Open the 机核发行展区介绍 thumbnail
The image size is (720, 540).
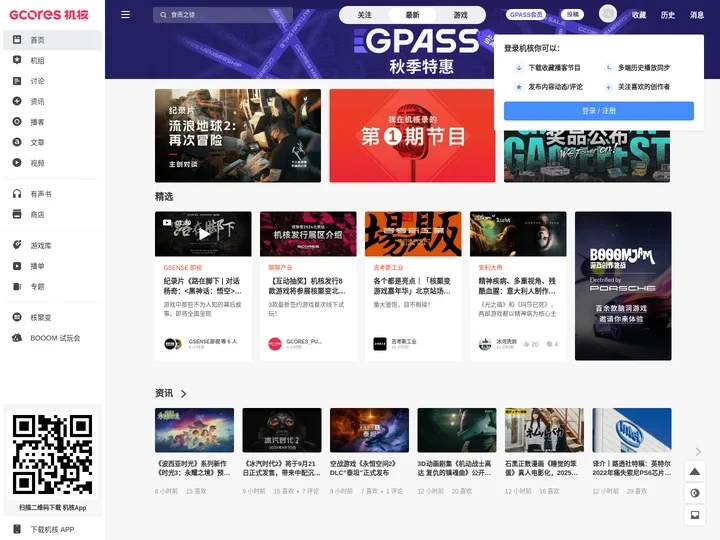(x=308, y=234)
